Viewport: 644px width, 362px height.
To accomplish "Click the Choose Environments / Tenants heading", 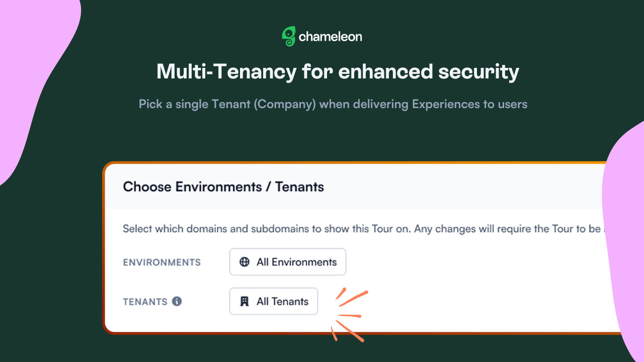I will pyautogui.click(x=223, y=187).
